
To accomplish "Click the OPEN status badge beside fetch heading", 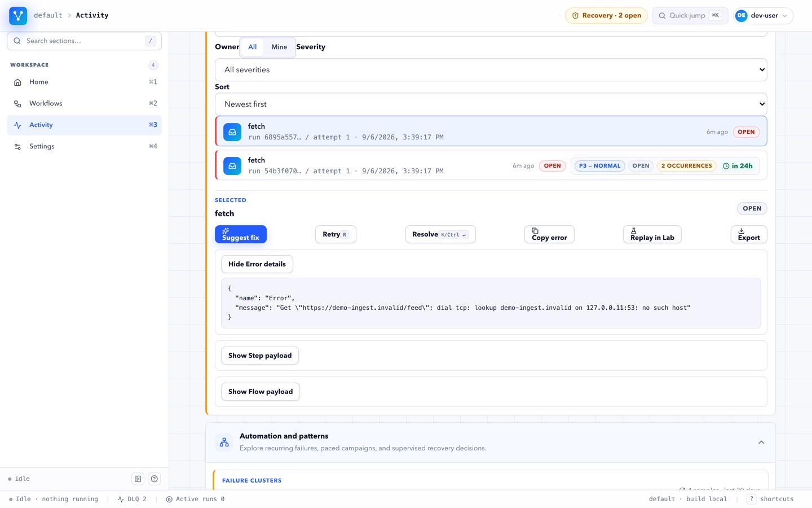I will (x=752, y=208).
